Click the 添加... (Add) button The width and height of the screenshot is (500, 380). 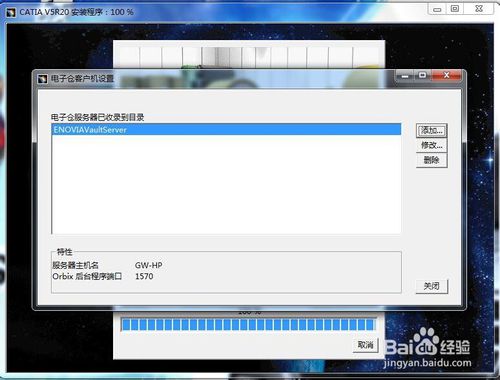[431, 130]
